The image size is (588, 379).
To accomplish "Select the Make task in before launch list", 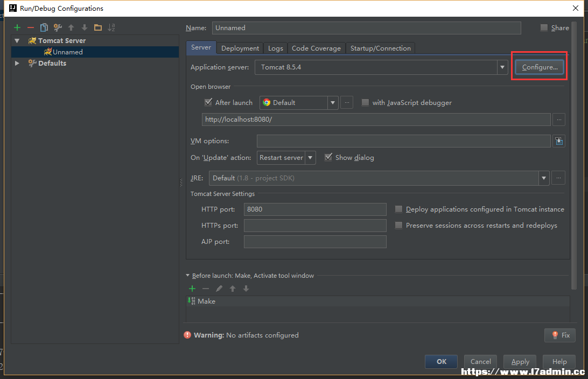I will point(378,301).
